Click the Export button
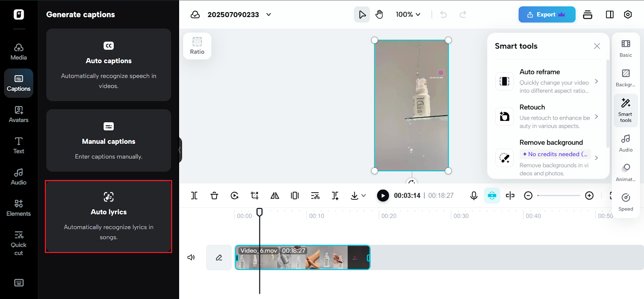The height and width of the screenshot is (299, 644). click(x=547, y=15)
